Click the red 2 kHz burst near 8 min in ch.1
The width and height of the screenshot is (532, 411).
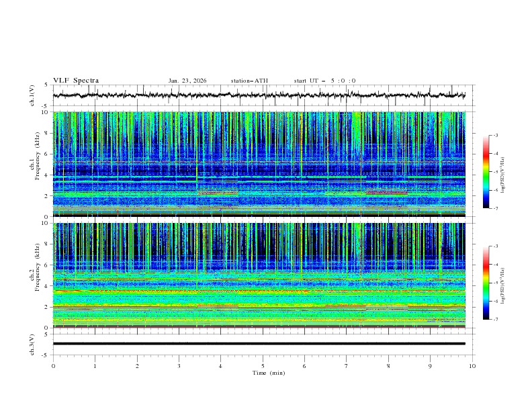click(387, 193)
